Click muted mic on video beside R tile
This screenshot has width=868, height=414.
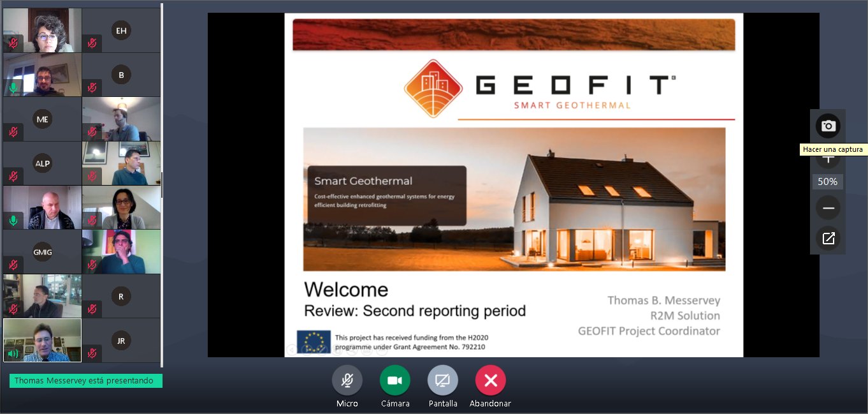click(x=13, y=309)
